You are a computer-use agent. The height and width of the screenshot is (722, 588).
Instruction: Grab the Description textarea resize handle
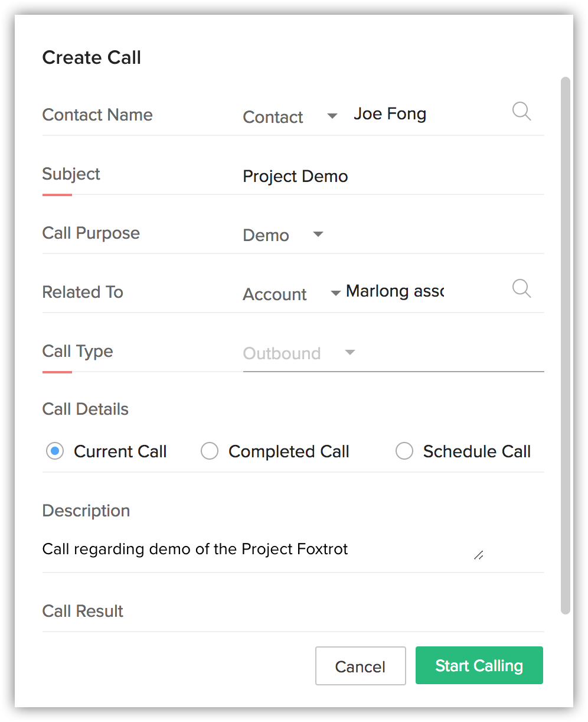(479, 555)
